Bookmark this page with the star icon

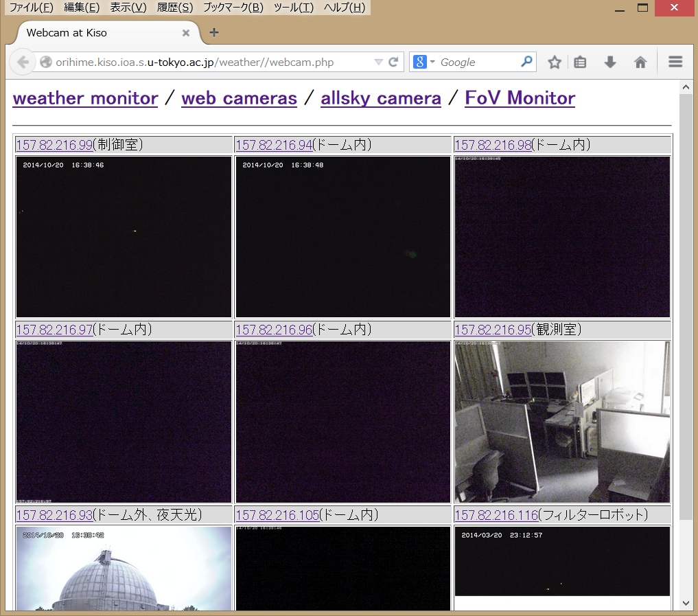tap(555, 62)
